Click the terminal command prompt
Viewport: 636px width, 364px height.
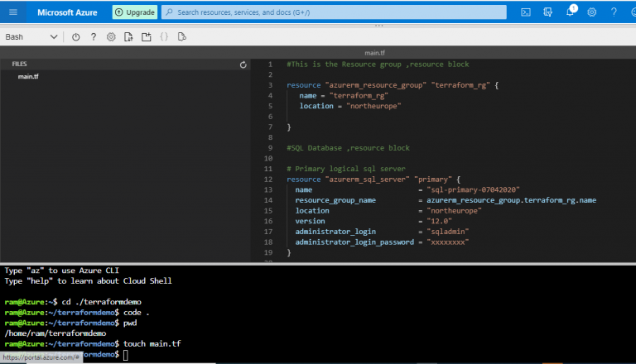(x=126, y=354)
